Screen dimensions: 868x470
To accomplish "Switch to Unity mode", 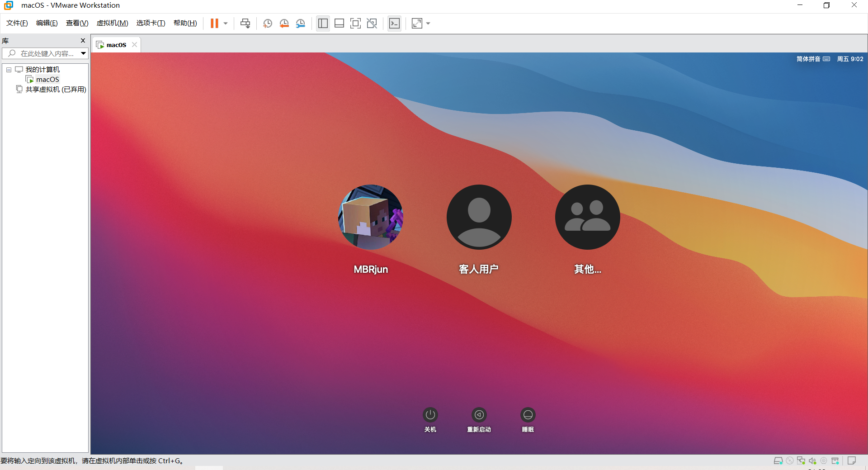I will 372,23.
